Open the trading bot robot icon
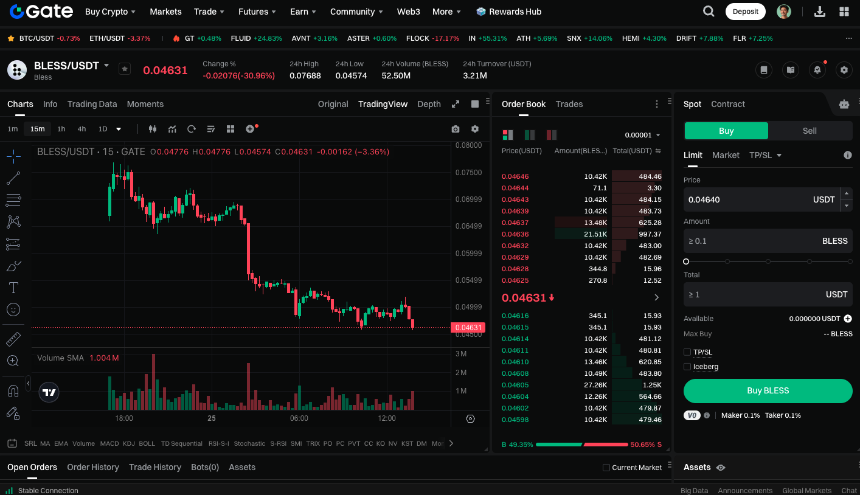860x495 pixels. [x=844, y=104]
